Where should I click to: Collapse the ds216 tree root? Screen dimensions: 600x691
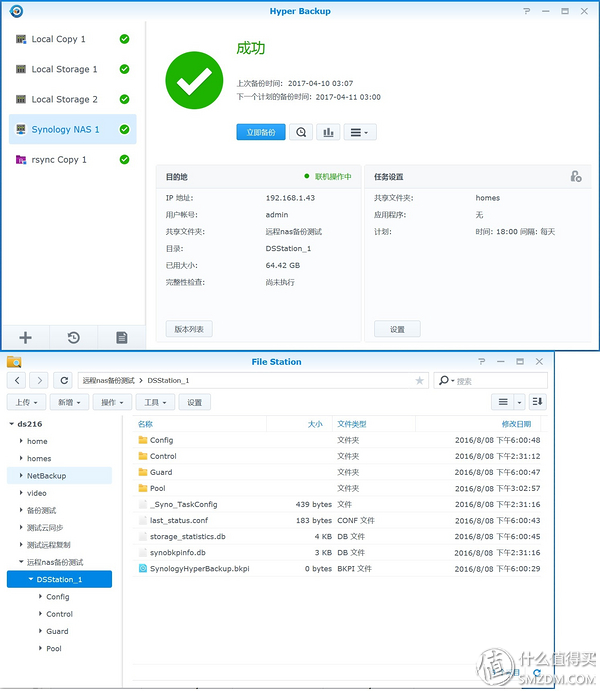11,424
